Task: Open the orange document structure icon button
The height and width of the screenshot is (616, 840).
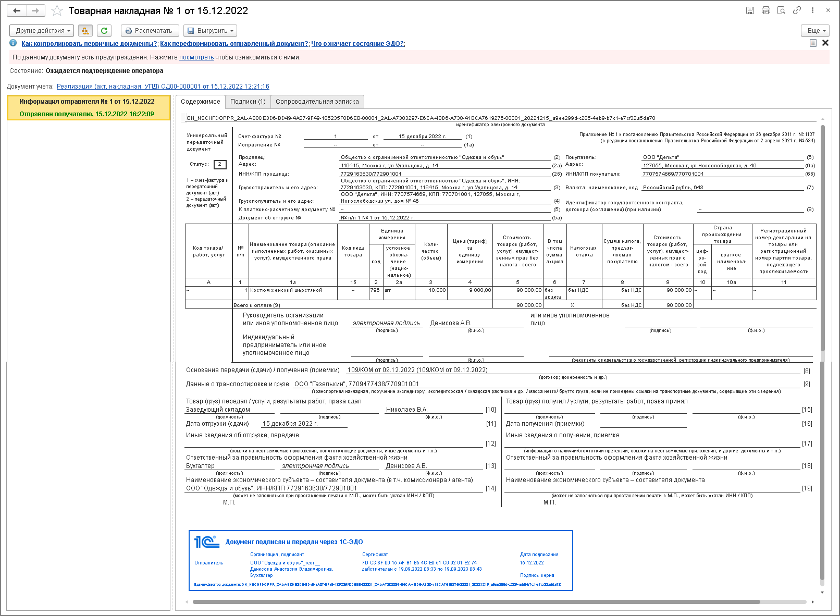Action: (x=85, y=31)
